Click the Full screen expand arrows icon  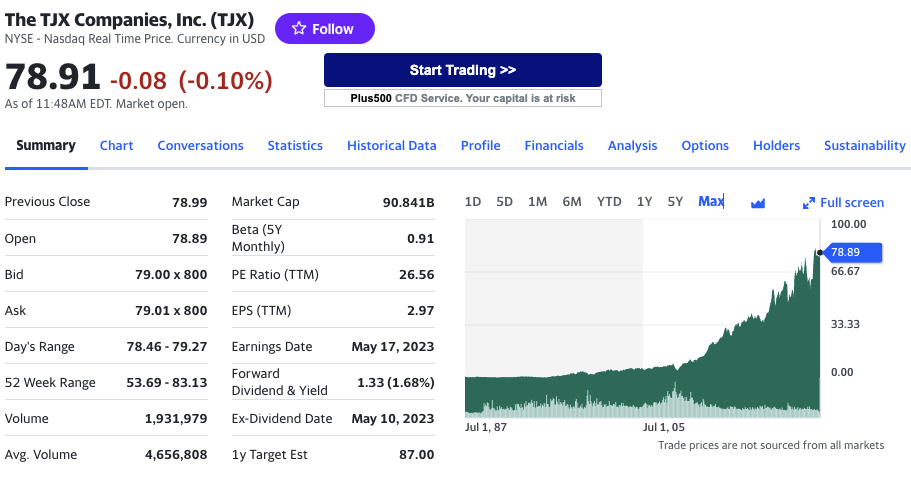click(808, 203)
